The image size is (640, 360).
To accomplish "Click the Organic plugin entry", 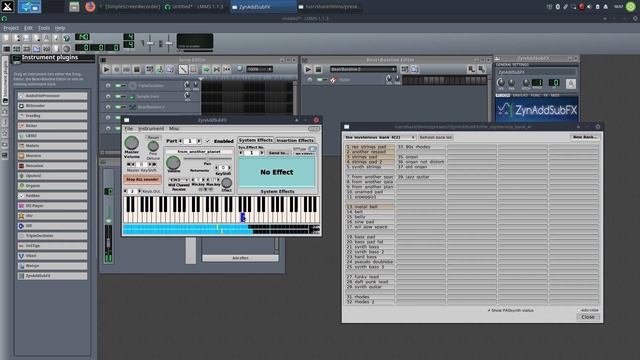I will (52, 186).
